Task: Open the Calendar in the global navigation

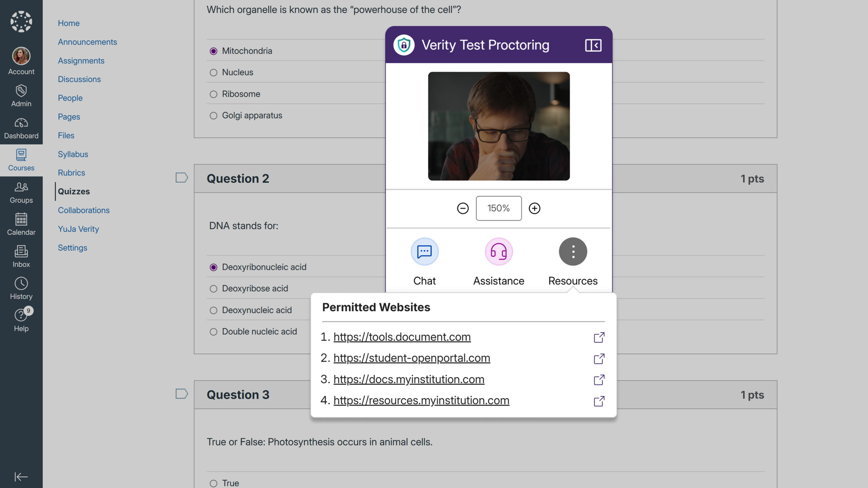Action: [21, 224]
